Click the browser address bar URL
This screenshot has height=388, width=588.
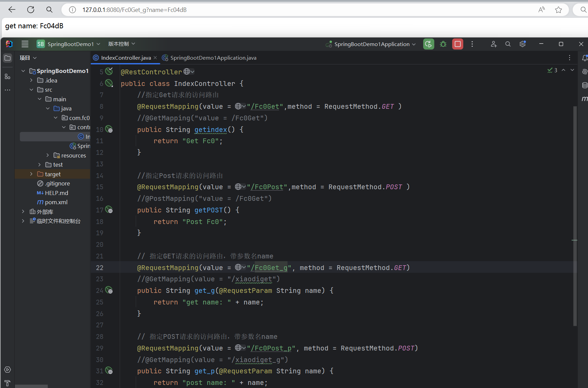[x=134, y=10]
